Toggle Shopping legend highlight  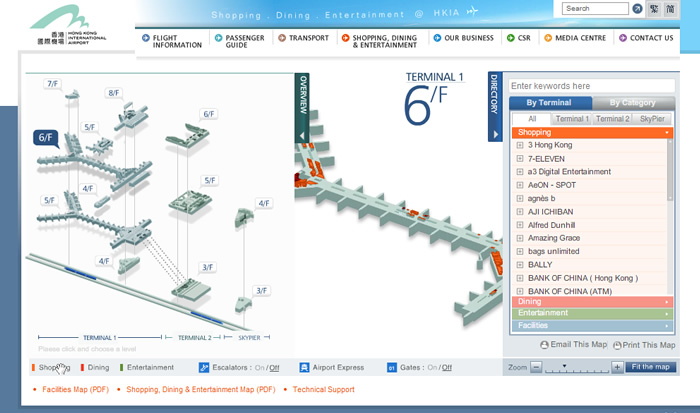[51, 367]
